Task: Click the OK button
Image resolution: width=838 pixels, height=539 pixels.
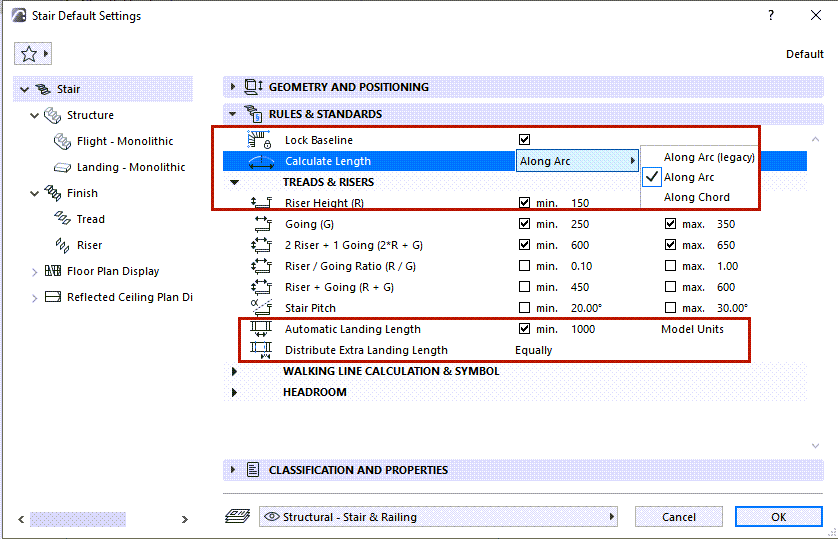Action: (x=779, y=517)
